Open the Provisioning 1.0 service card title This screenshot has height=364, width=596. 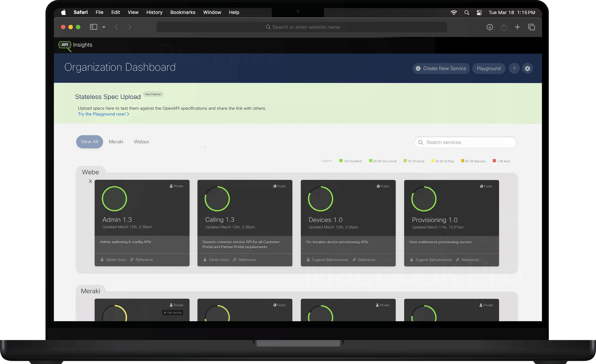435,220
